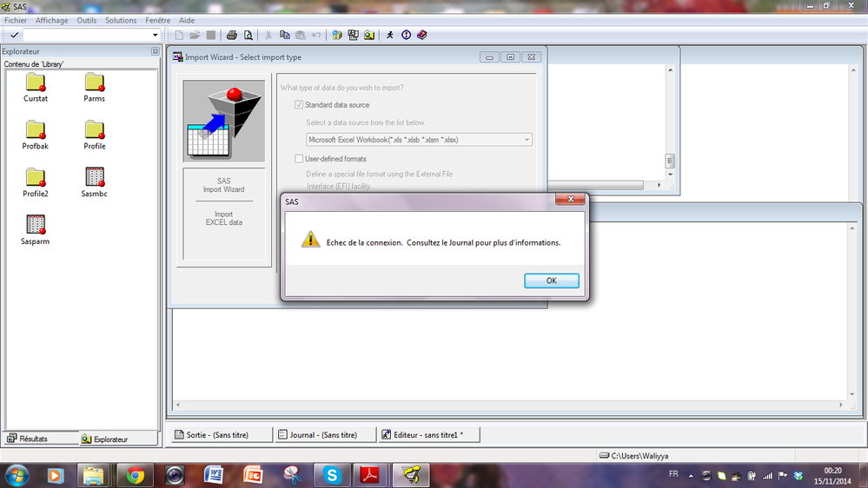
Task: Click the Open folder toolbar icon
Action: pyautogui.click(x=195, y=35)
